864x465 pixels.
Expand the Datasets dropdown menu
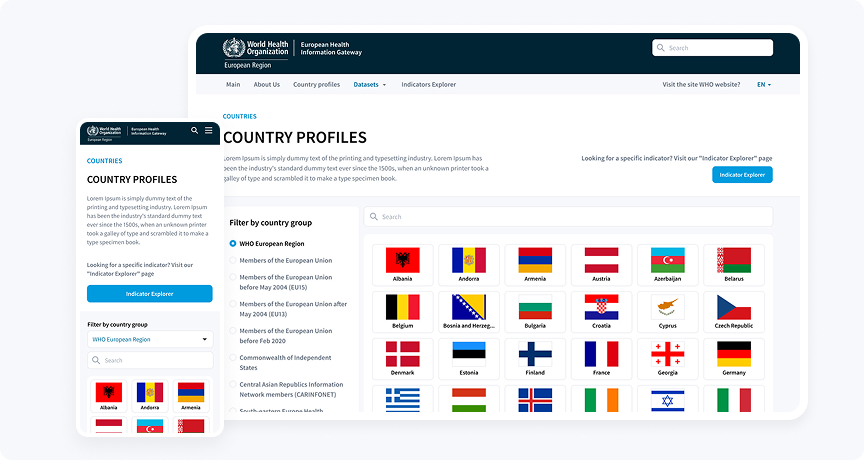pyautogui.click(x=369, y=85)
